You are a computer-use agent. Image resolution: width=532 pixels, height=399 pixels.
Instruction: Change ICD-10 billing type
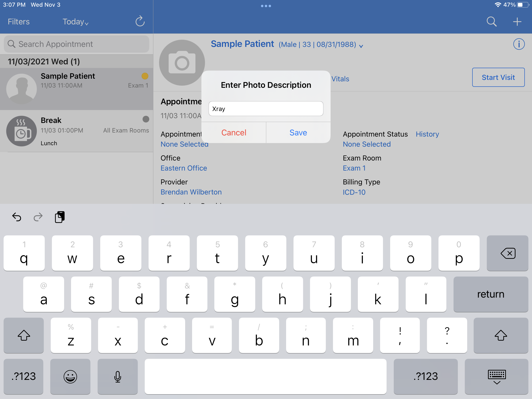354,192
